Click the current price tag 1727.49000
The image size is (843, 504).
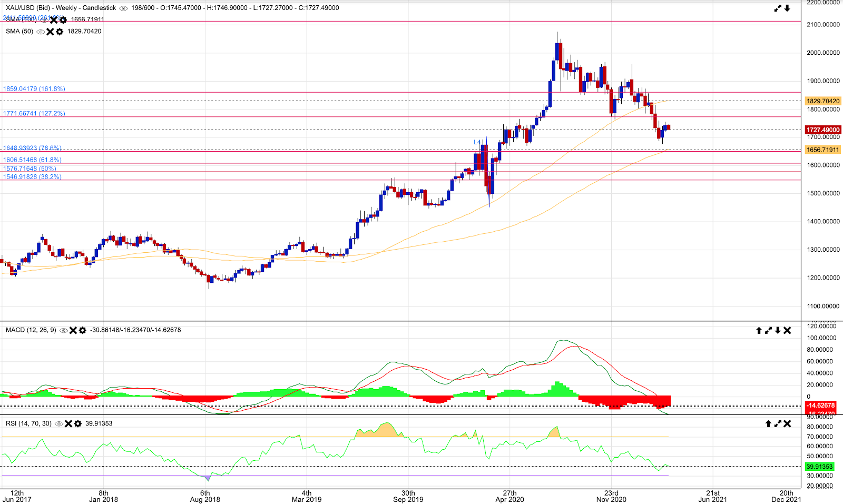[x=823, y=130]
